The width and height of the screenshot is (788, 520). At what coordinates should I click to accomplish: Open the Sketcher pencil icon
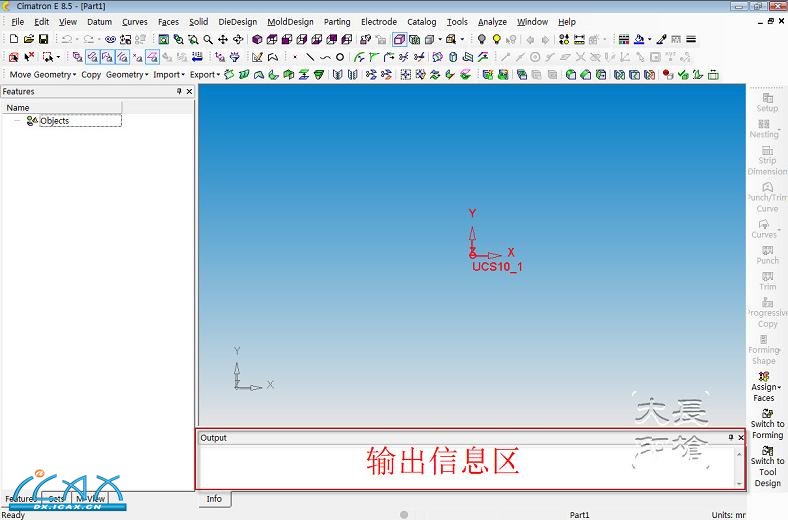[257, 57]
